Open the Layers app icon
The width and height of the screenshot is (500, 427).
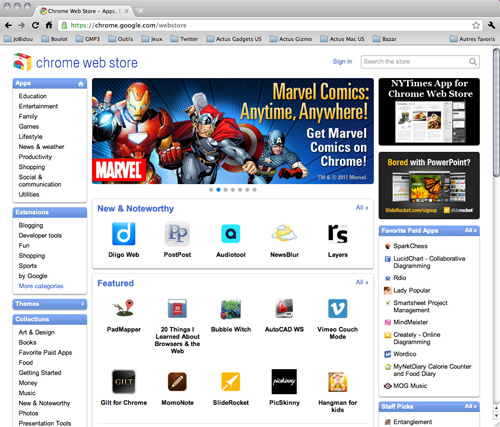[338, 233]
